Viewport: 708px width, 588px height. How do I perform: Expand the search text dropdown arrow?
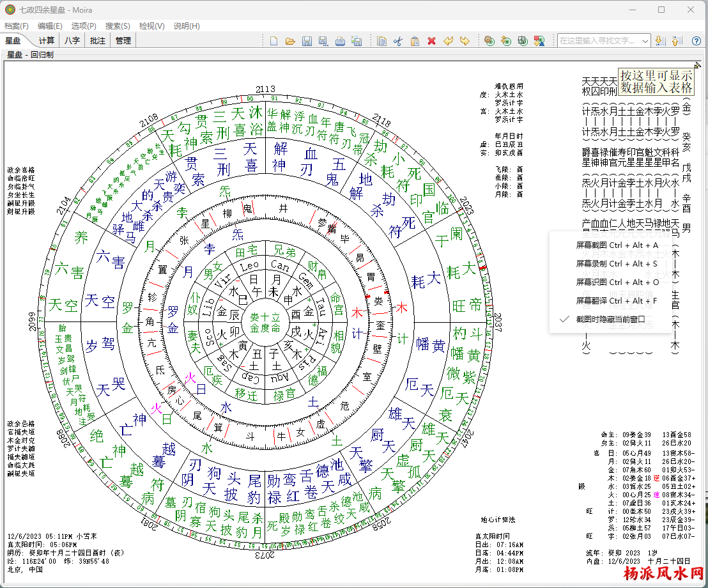tap(645, 41)
